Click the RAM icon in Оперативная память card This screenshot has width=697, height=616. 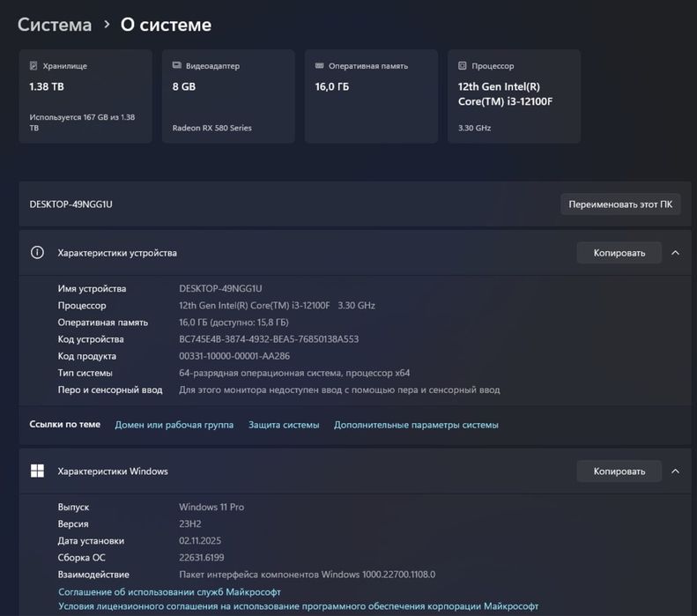(319, 66)
